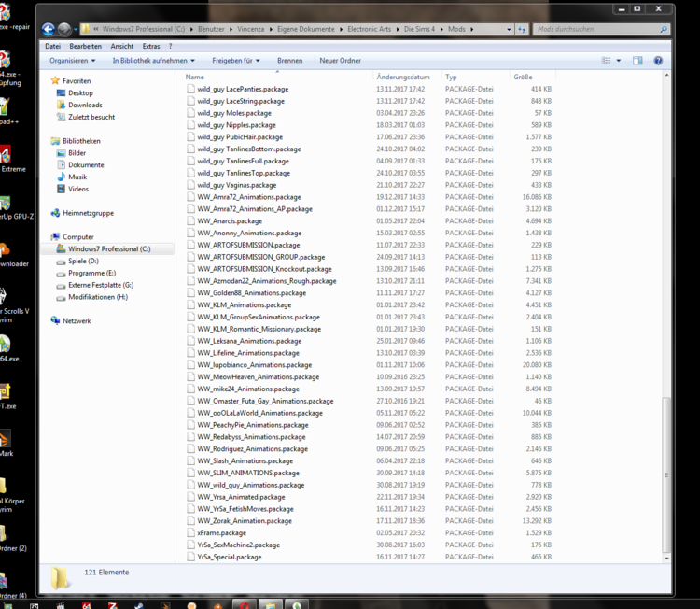Click Die Sims 4 breadcrumb

[x=419, y=29]
